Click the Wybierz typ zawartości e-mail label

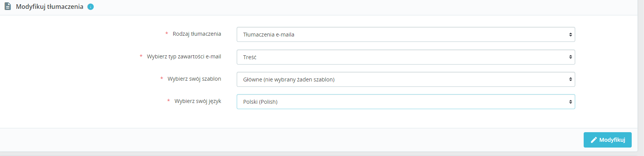(184, 56)
